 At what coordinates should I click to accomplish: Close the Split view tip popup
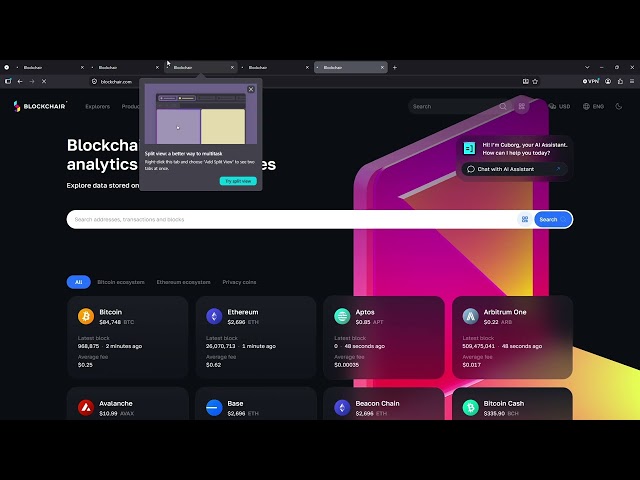point(251,89)
